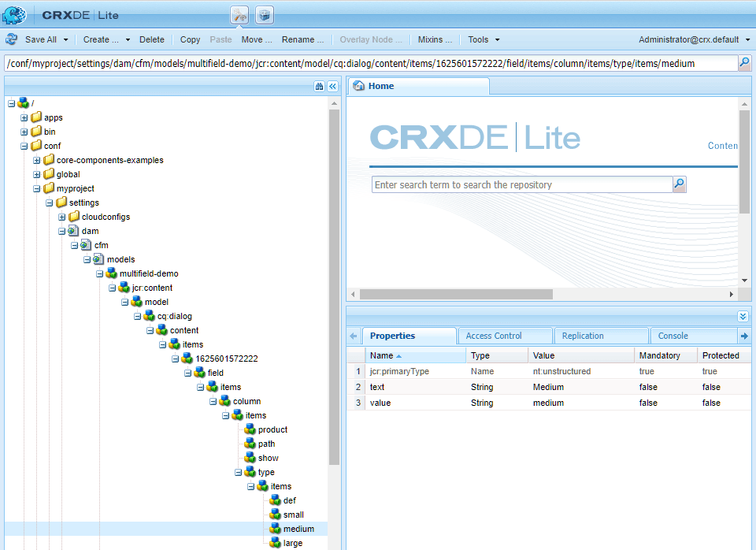
Task: Open the Create dropdown arrow
Action: [x=128, y=39]
